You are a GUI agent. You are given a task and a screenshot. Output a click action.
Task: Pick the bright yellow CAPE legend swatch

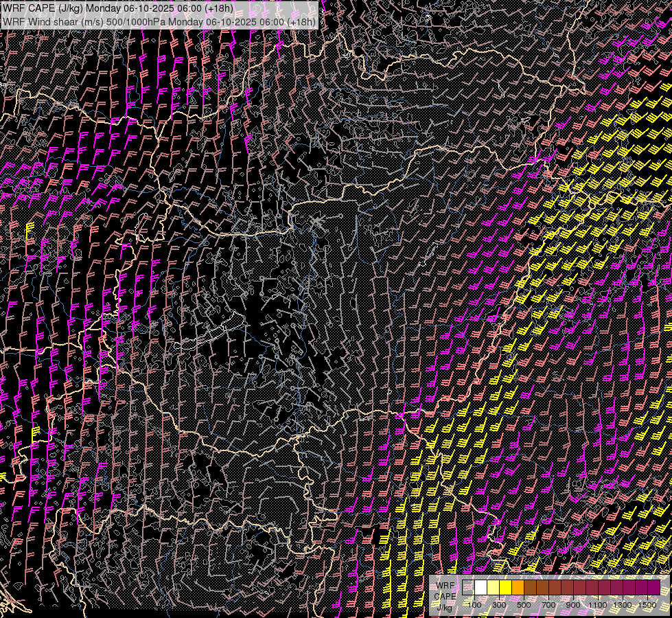coord(506,588)
